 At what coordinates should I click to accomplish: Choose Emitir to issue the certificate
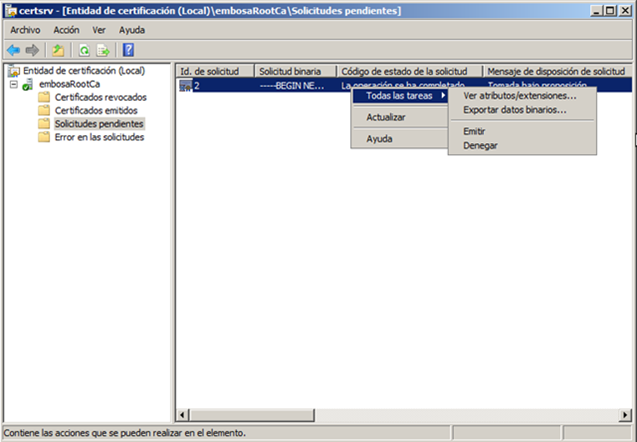(x=474, y=131)
